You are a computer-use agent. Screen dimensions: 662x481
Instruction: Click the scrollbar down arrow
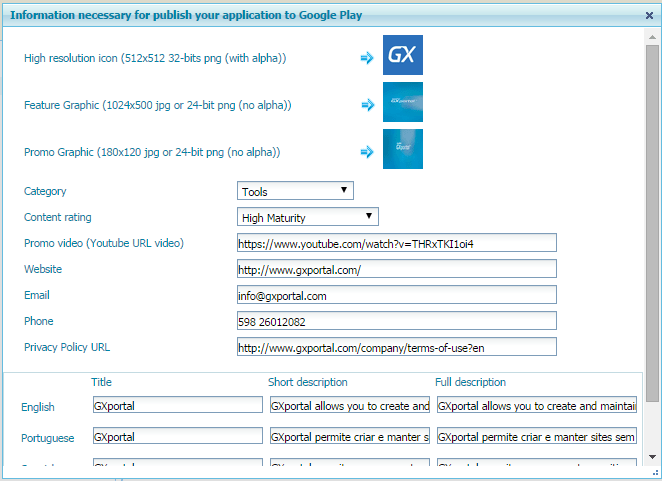coord(652,456)
